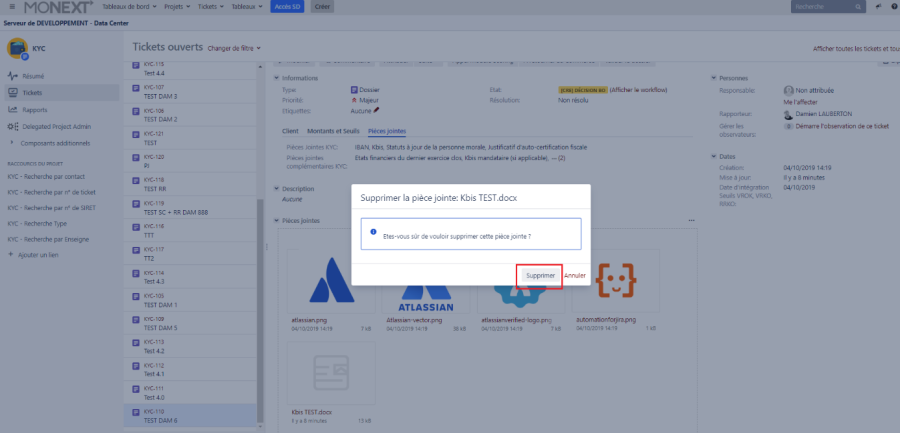
Task: Open the three-dots menu of Pièces jointes
Action: (693, 220)
